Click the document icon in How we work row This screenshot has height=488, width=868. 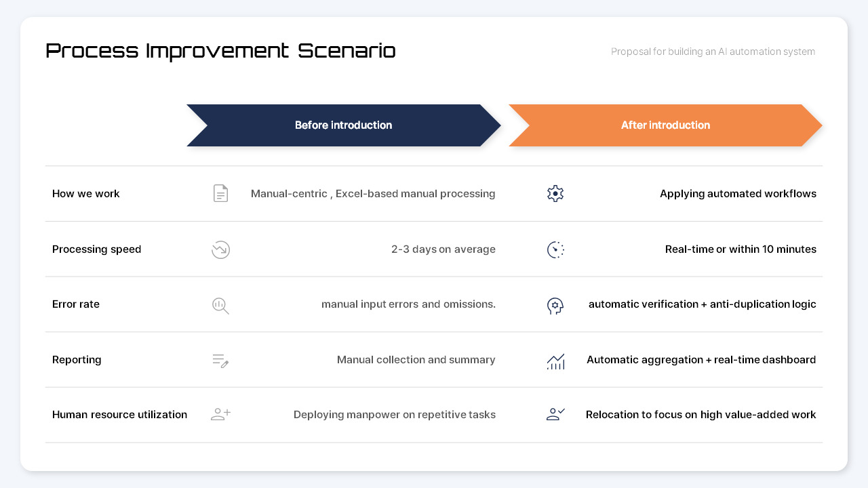click(220, 193)
